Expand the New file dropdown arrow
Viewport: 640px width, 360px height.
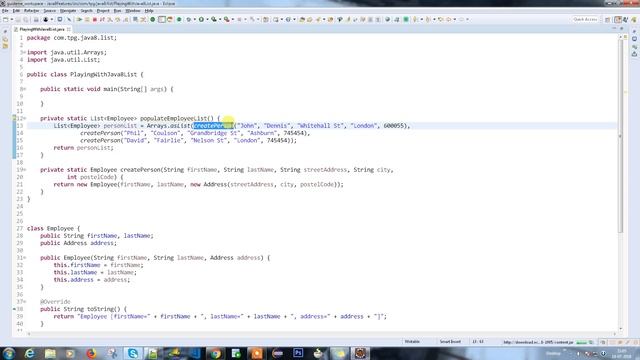coord(11,20)
